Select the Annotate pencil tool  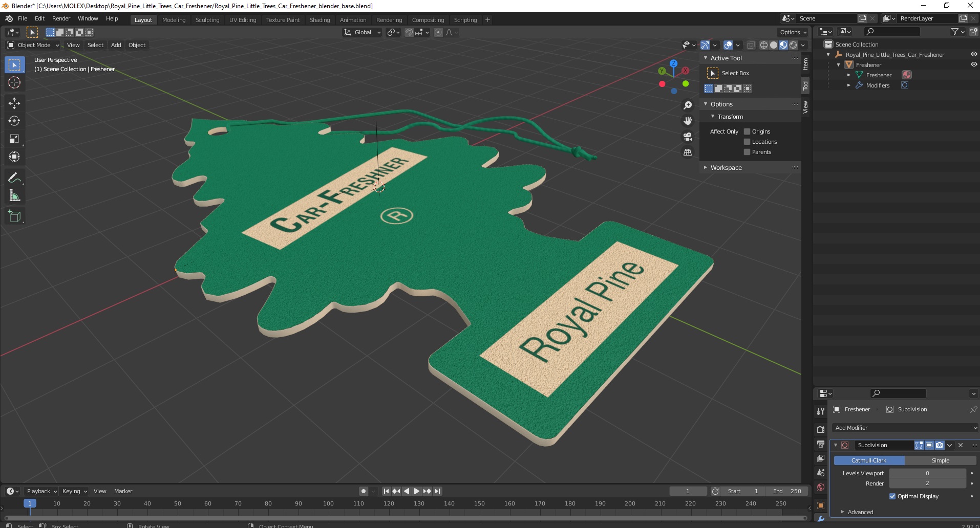pyautogui.click(x=14, y=178)
